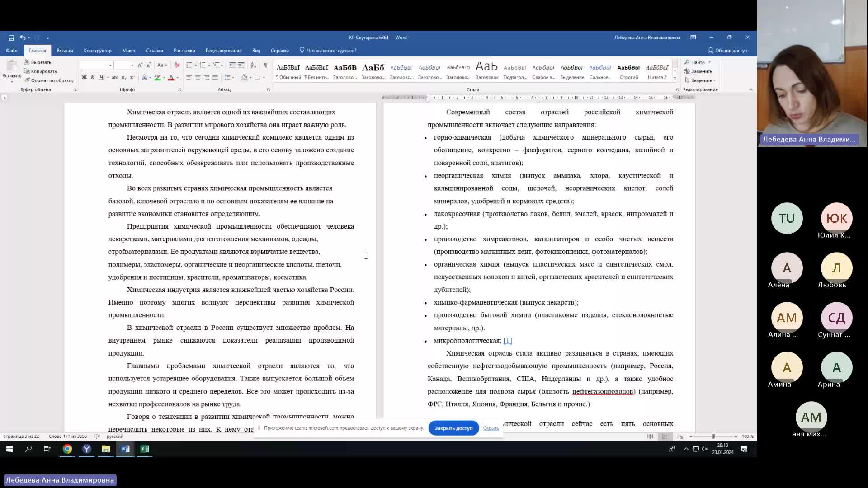Toggle bold Ж formatting
Screen dimensions: 868x488
pos(84,78)
